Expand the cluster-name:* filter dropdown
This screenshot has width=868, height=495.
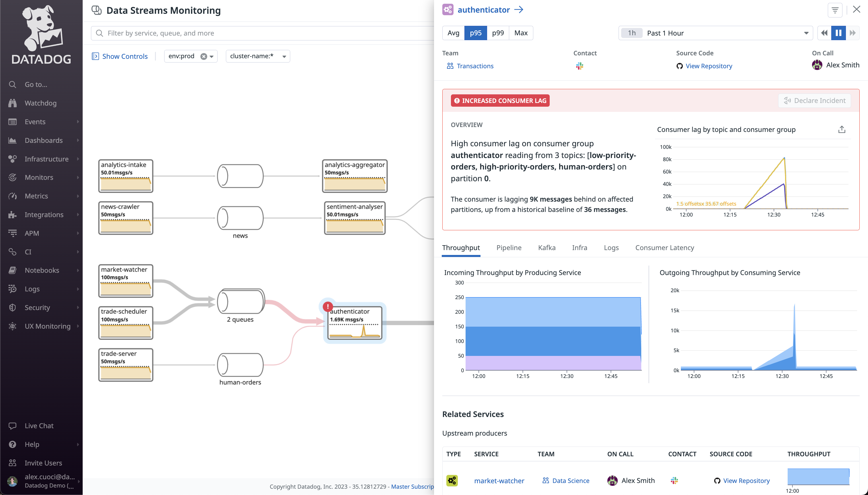tap(284, 56)
